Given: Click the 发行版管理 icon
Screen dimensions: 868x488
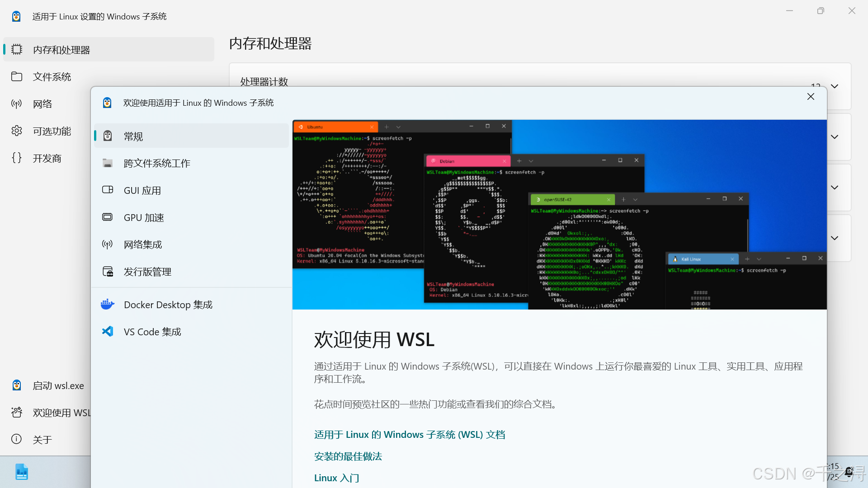Looking at the screenshot, I should click(107, 272).
